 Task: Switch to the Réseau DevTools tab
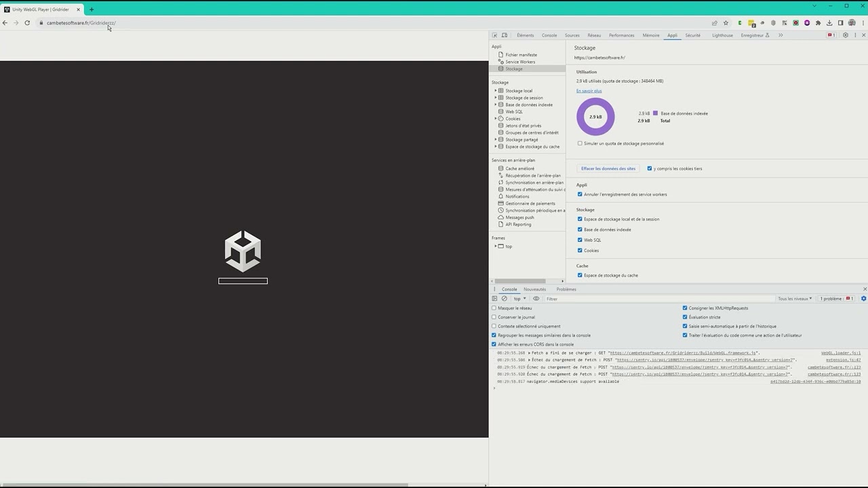point(594,35)
